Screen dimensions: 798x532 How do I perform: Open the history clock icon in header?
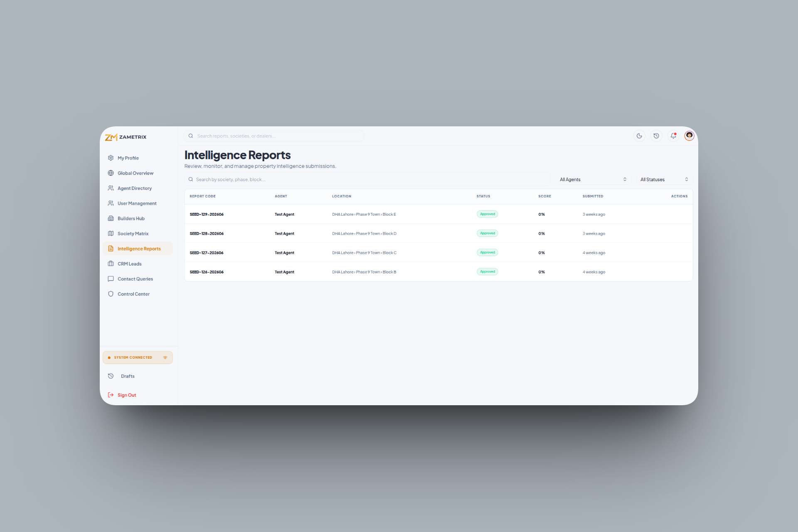click(656, 136)
